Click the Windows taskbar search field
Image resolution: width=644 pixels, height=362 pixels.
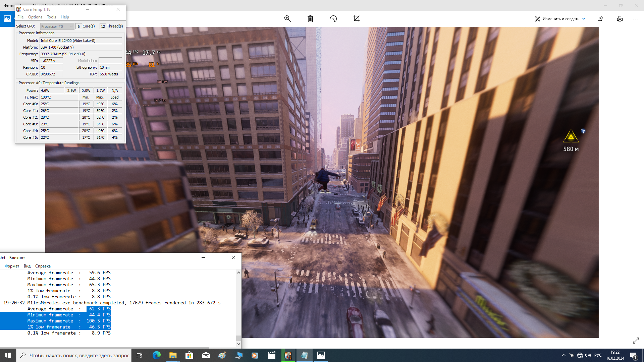pos(74,355)
